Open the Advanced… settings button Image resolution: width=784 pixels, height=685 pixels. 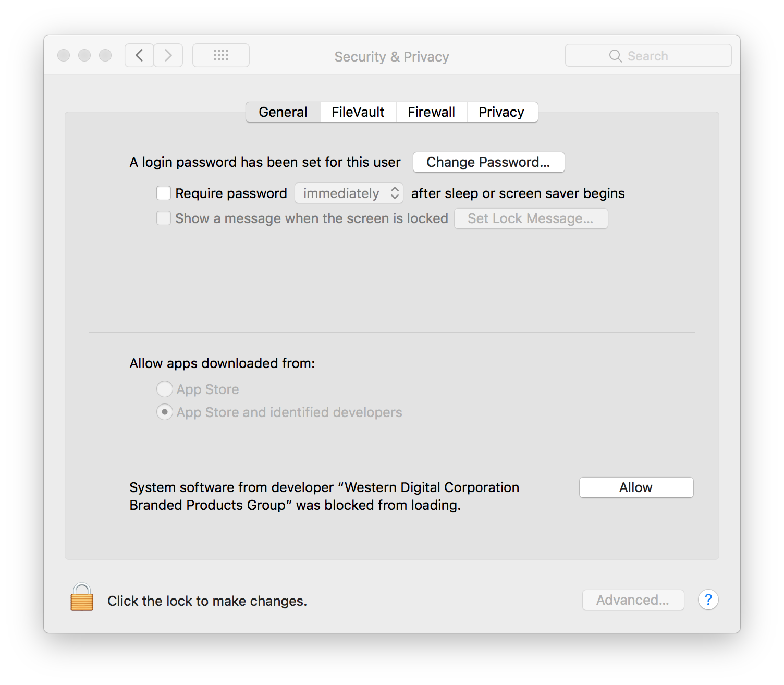tap(633, 600)
